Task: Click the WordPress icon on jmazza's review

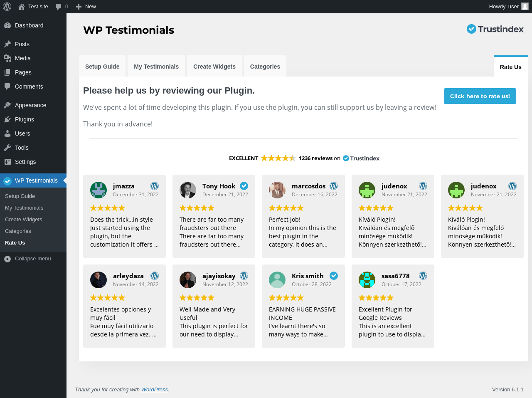Action: pyautogui.click(x=155, y=186)
